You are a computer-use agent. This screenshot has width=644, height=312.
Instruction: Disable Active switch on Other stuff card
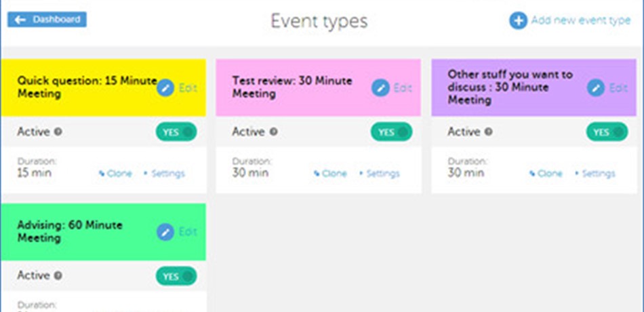pos(607,132)
